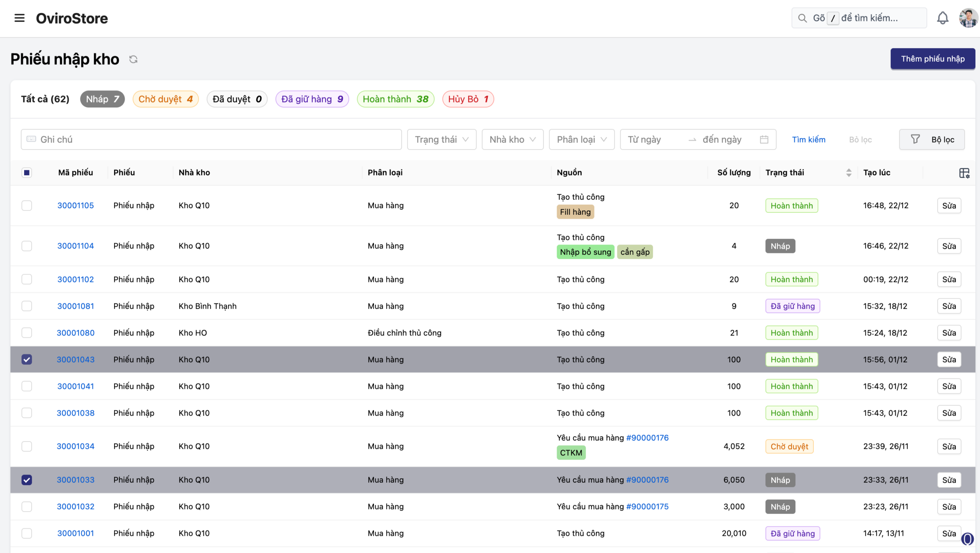This screenshot has height=553, width=980.
Task: Expand the Trạng thái filter dropdown
Action: 441,139
